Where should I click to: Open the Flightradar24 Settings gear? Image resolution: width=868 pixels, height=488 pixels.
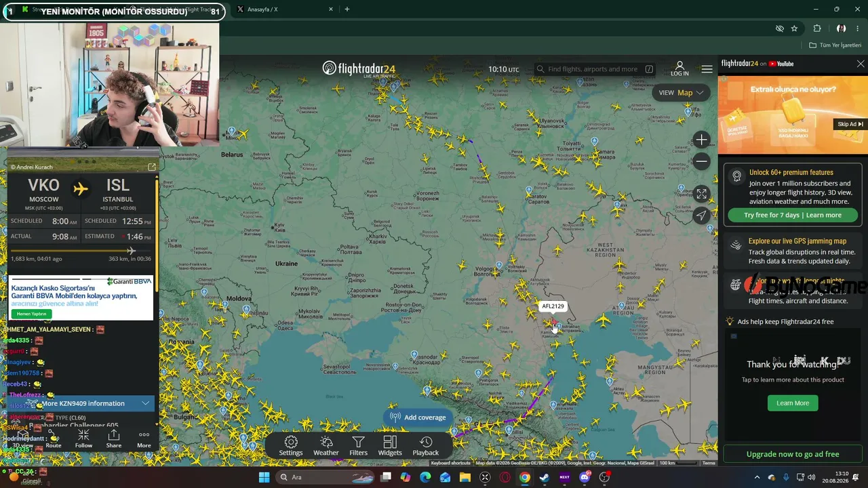click(290, 446)
